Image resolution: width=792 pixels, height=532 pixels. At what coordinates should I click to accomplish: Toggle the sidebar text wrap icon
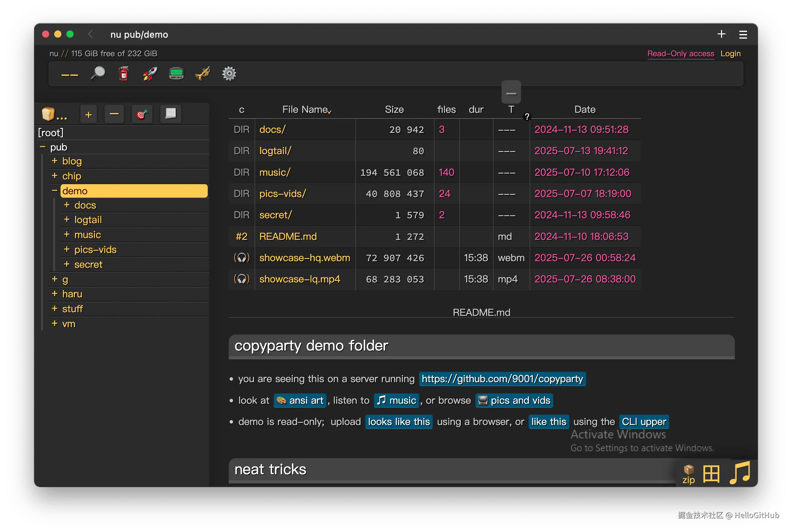(170, 114)
